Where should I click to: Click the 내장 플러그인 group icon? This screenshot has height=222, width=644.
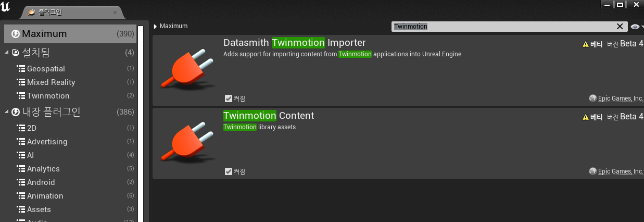pos(16,112)
